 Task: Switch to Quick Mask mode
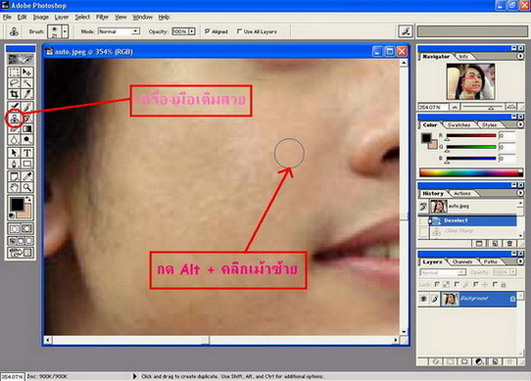pos(27,229)
